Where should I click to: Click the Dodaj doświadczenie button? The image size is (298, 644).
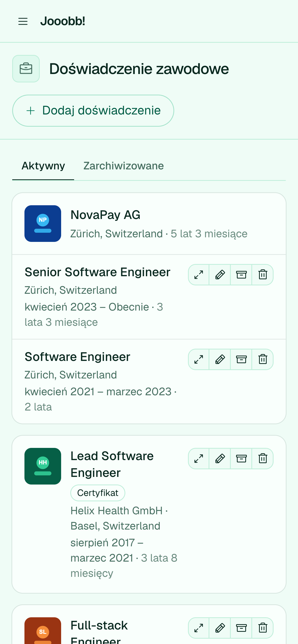pyautogui.click(x=93, y=111)
